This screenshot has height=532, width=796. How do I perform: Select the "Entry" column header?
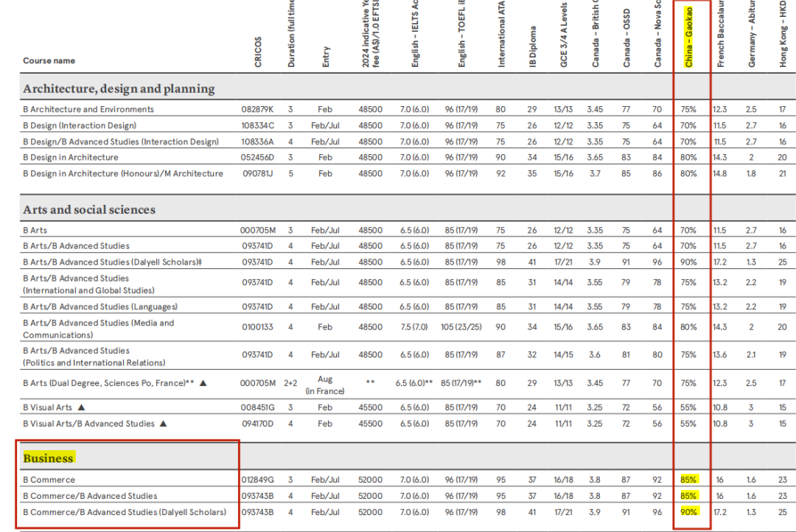point(326,57)
